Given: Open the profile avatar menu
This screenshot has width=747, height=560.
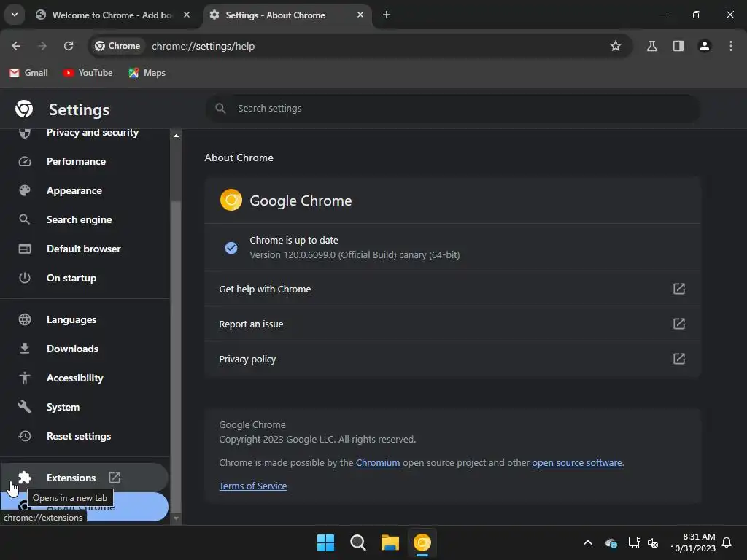Looking at the screenshot, I should tap(705, 46).
